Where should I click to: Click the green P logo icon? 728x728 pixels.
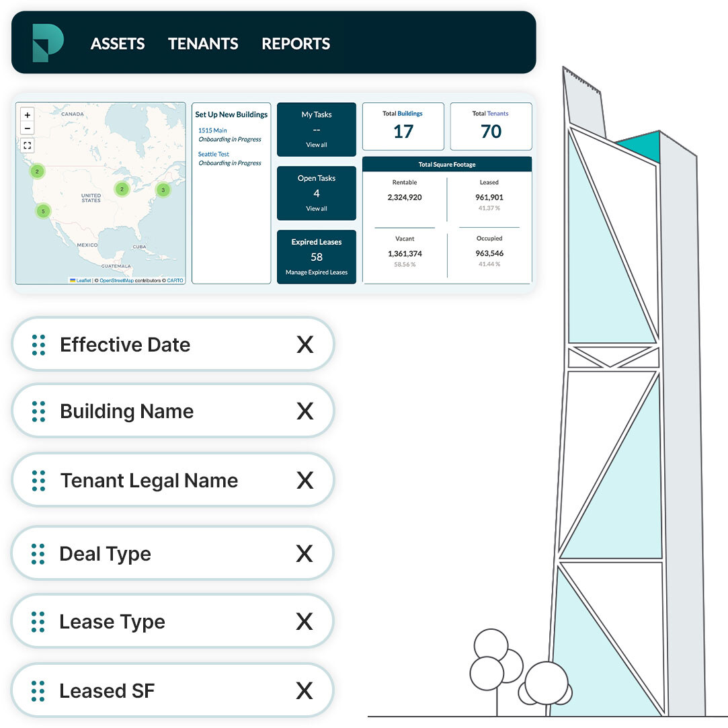click(48, 43)
